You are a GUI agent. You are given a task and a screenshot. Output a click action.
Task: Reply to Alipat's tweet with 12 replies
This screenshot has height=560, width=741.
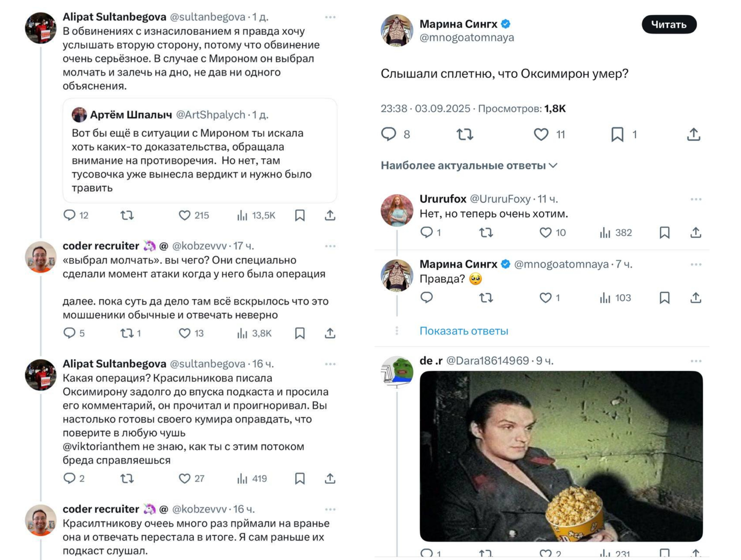[x=69, y=215]
